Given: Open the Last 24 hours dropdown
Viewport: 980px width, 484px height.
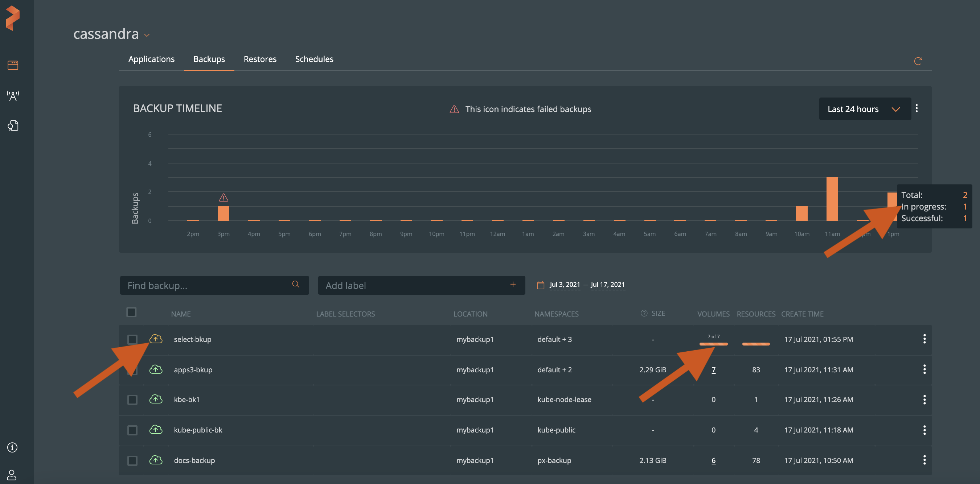Looking at the screenshot, I should tap(864, 109).
